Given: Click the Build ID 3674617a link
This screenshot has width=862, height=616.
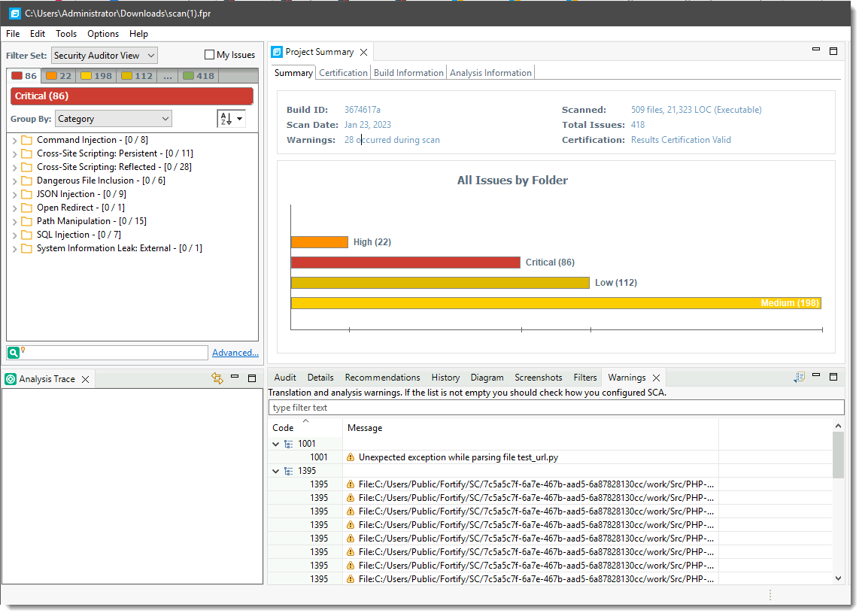Looking at the screenshot, I should pos(363,109).
